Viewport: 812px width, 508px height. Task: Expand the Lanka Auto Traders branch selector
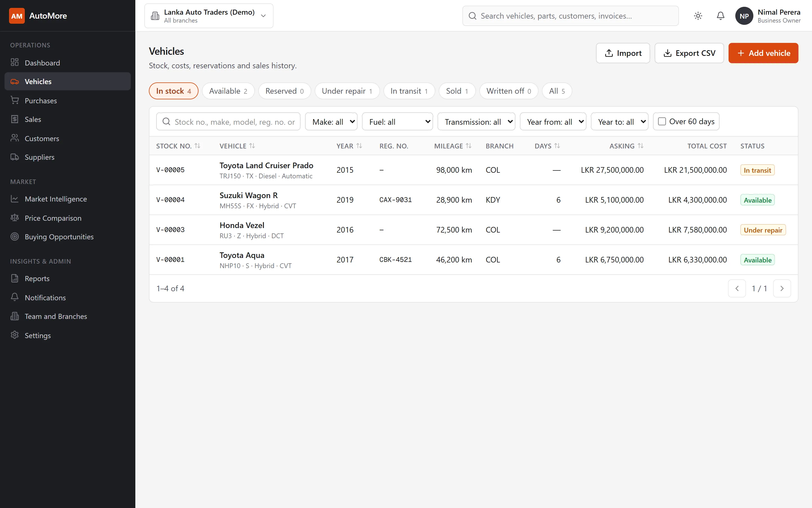(209, 16)
